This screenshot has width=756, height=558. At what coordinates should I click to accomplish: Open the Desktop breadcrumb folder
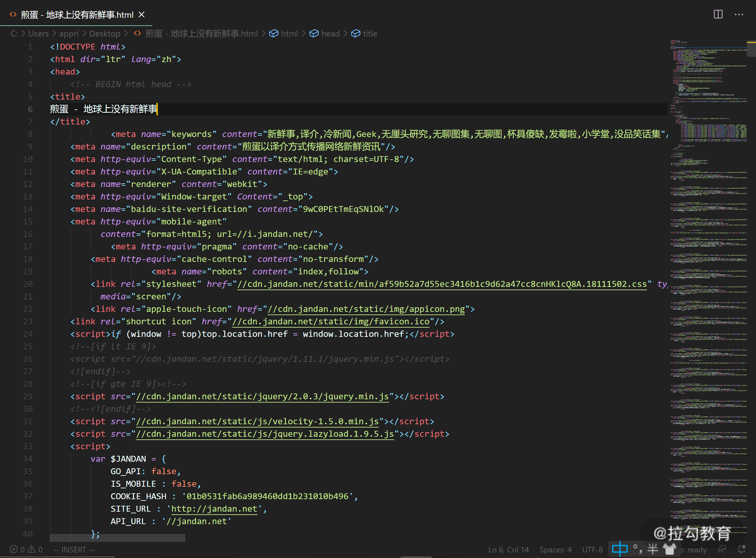[105, 34]
